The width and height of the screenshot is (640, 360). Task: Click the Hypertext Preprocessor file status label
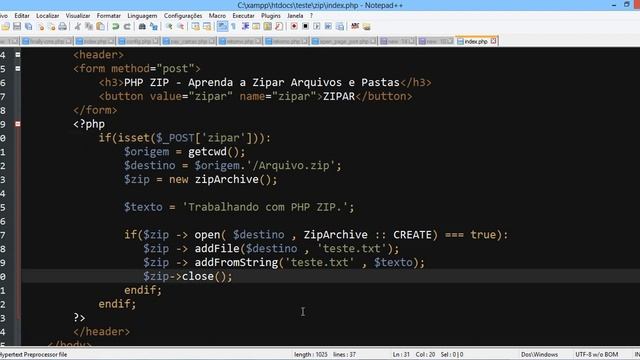coord(33,354)
